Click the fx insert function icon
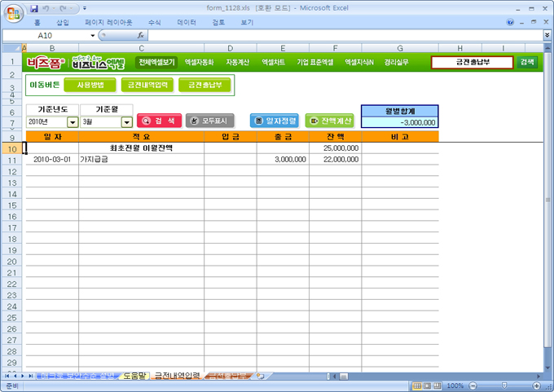 pos(141,35)
